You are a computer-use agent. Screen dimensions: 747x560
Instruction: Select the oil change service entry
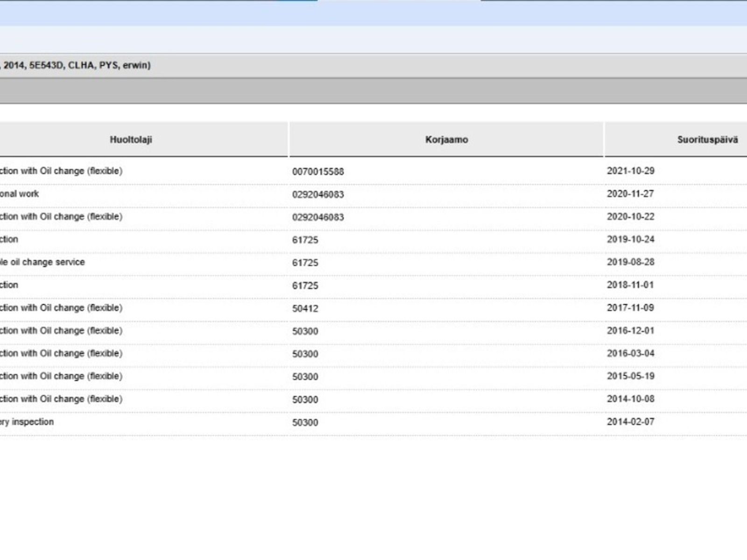click(43, 262)
